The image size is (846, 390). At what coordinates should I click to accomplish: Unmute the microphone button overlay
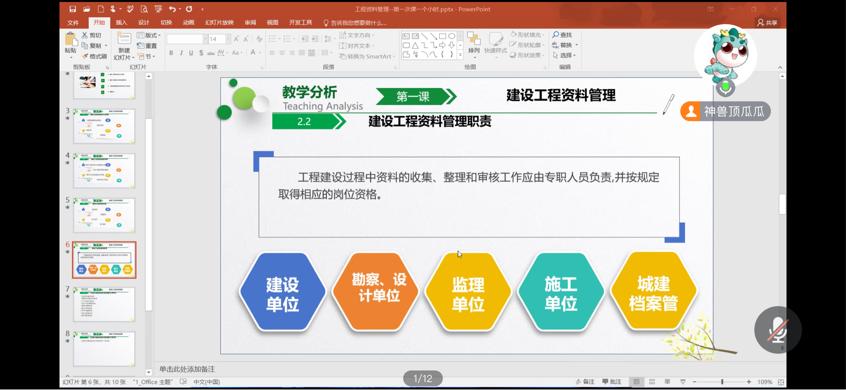(777, 330)
